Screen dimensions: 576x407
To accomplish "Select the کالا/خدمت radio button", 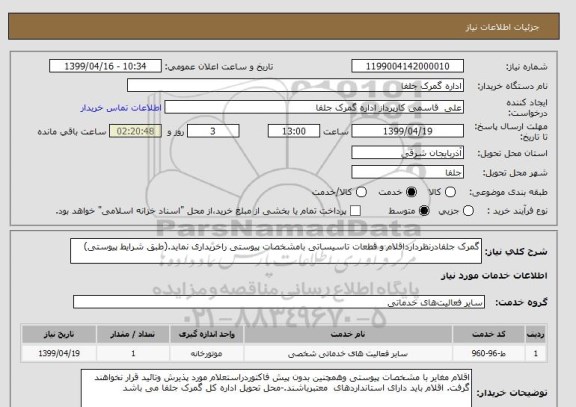I will (361, 192).
